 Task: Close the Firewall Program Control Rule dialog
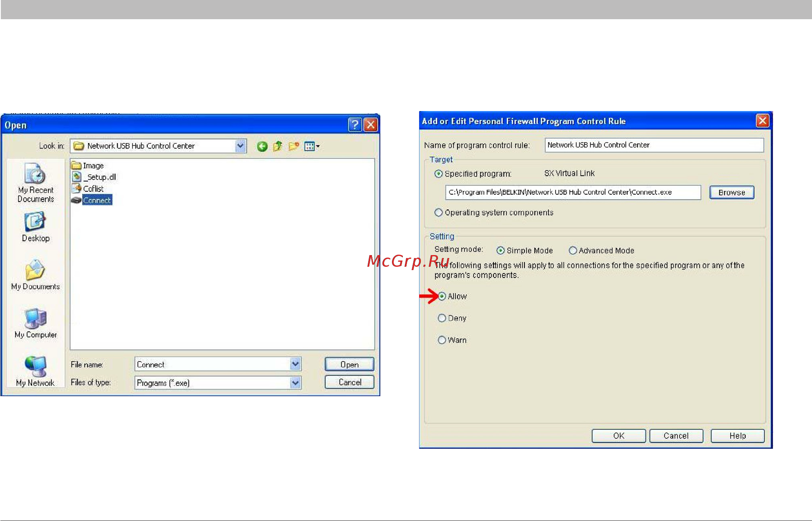(x=762, y=121)
